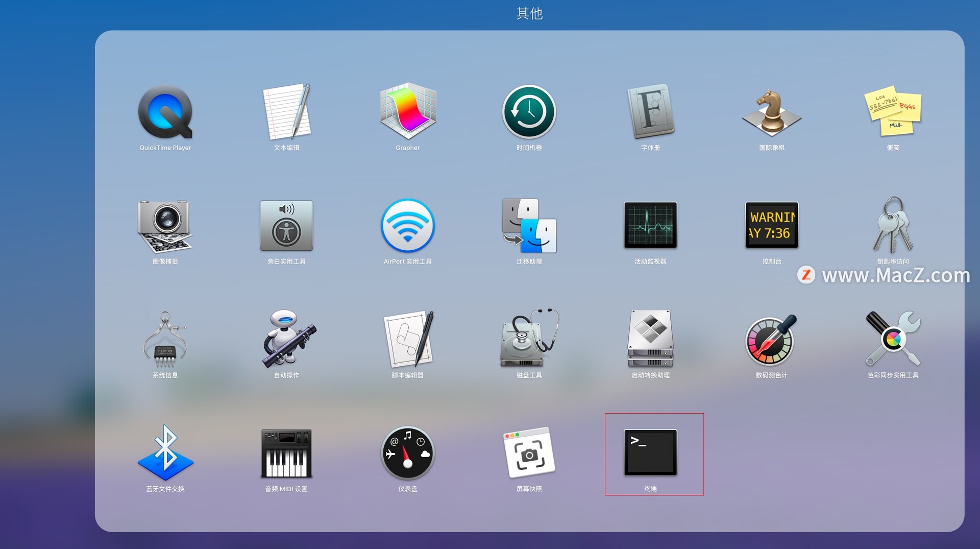Click the 旁白实用工具 label text
The height and width of the screenshot is (549, 980).
(286, 261)
